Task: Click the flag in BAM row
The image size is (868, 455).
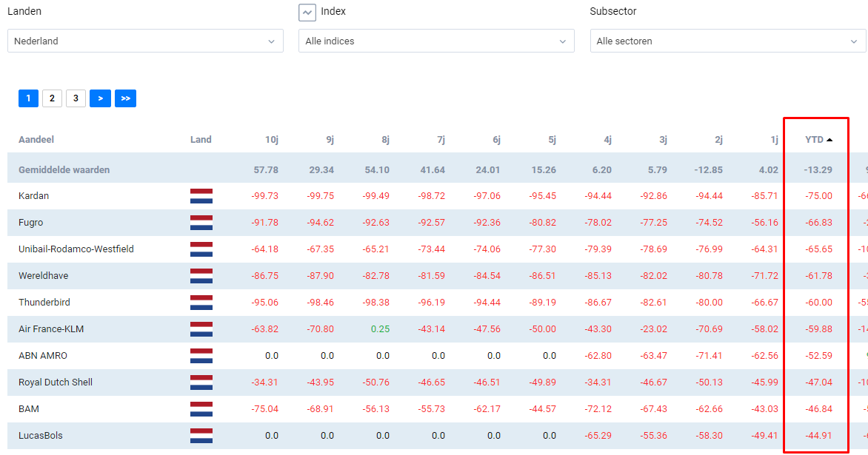Action: 201,409
